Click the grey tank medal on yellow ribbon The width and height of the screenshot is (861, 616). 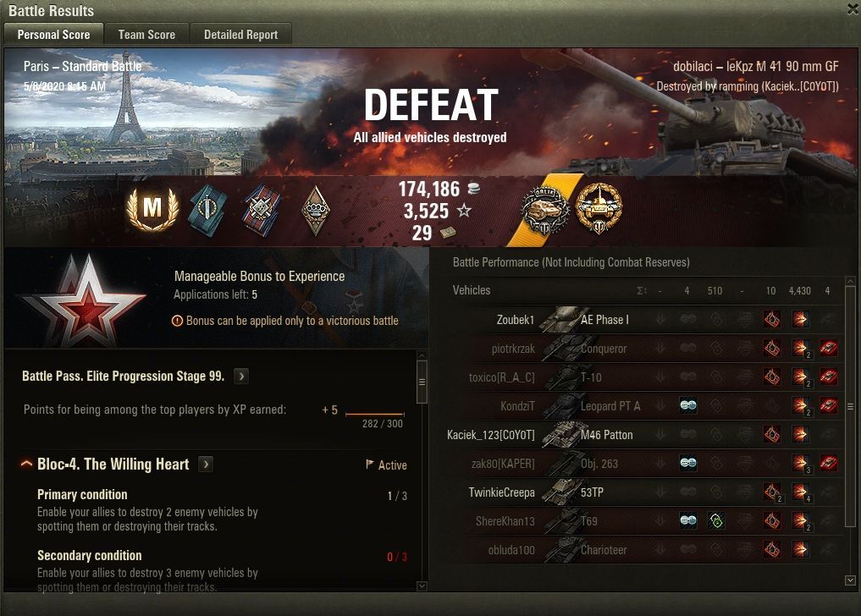[545, 211]
